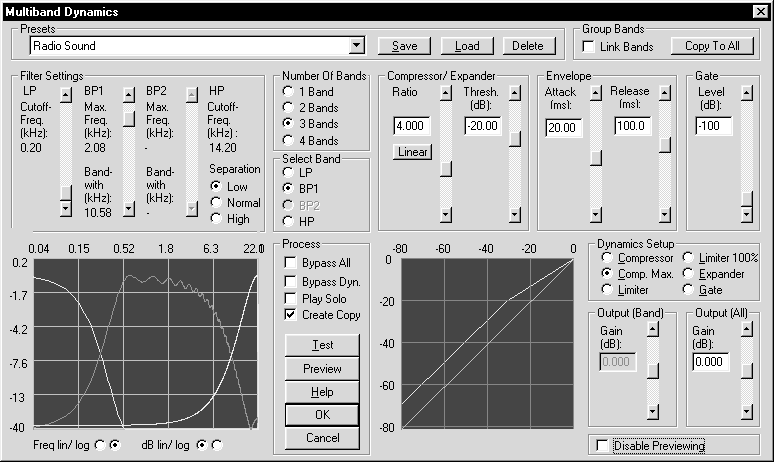774x462 pixels.
Task: Check the Bypass All option
Action: 291,262
